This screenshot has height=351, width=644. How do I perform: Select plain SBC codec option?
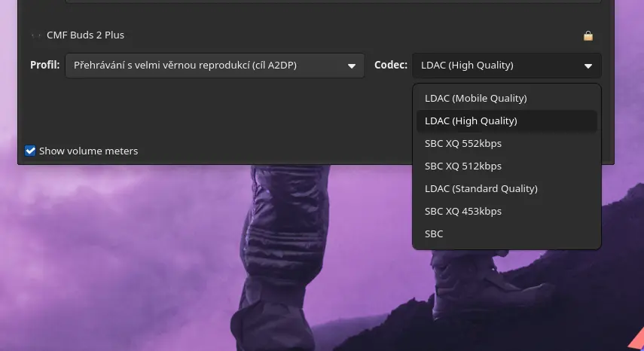pyautogui.click(x=507, y=234)
